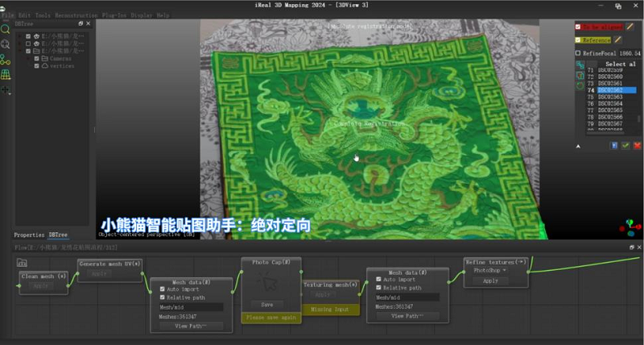644x345 pixels.
Task: Toggle the vertices visibility checkbox
Action: (36, 66)
